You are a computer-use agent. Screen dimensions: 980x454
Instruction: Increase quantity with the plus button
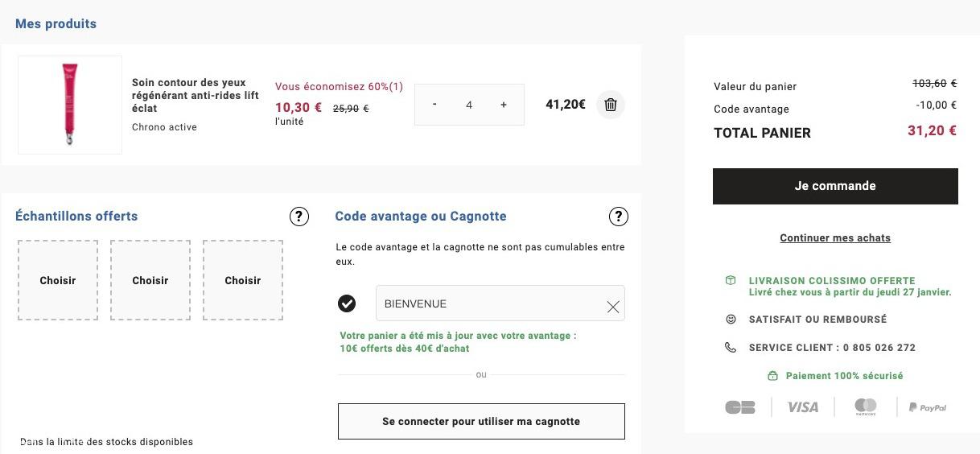tap(504, 105)
